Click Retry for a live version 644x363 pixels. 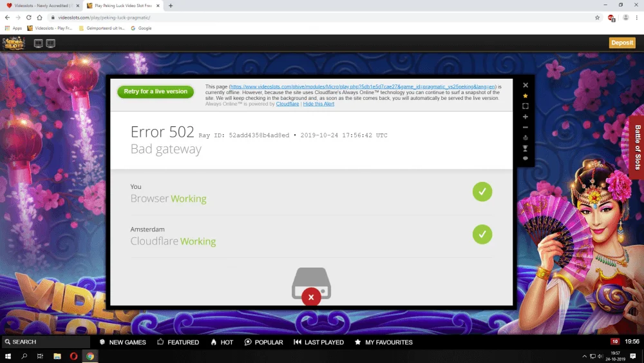(x=156, y=92)
